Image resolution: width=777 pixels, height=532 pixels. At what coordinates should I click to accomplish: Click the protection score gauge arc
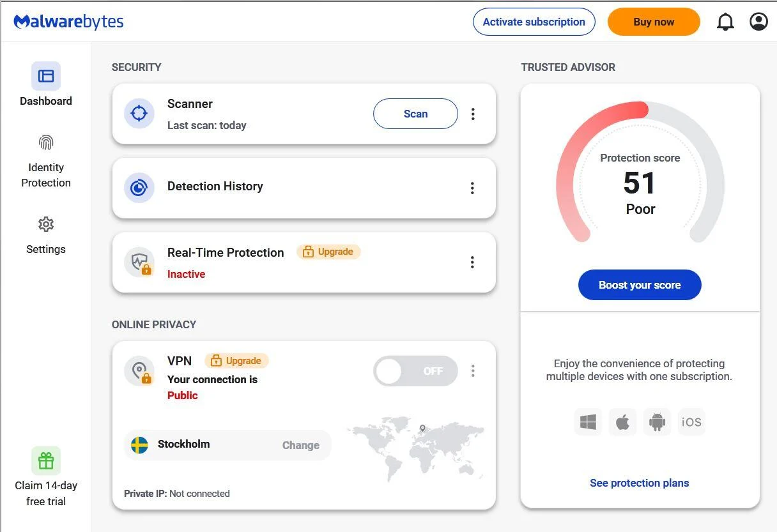(x=640, y=171)
